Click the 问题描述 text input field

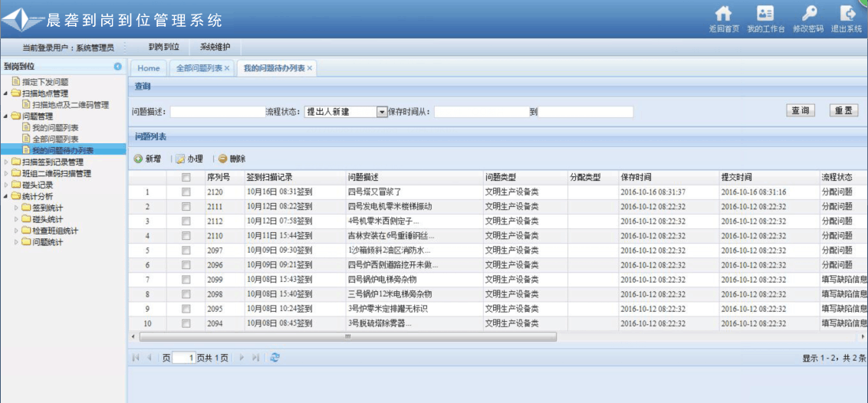pyautogui.click(x=217, y=112)
